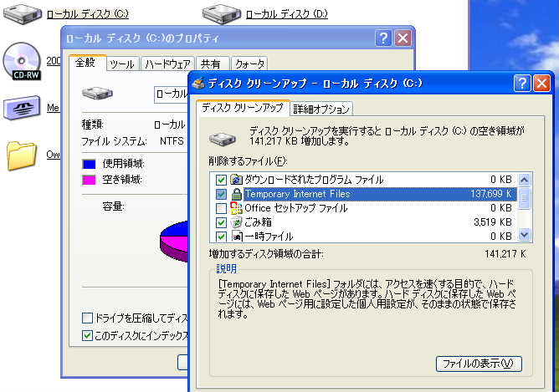Open the Local Disk (C:) drive icon

[22, 14]
